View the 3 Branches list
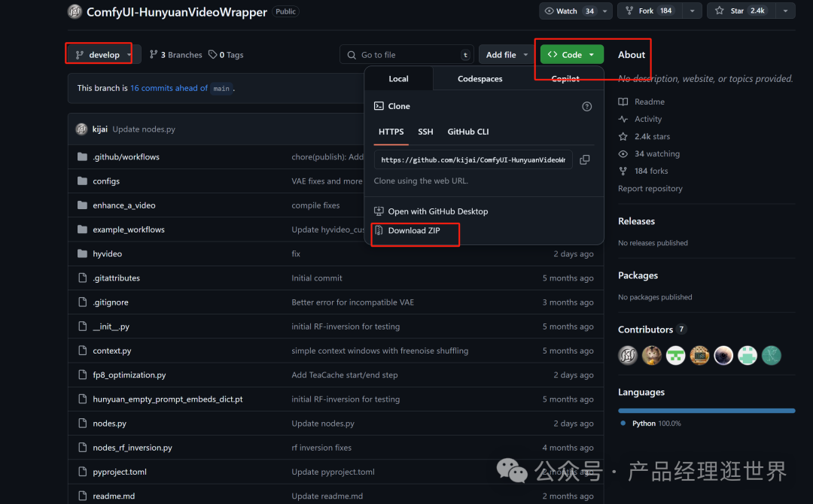The height and width of the screenshot is (504, 813). pyautogui.click(x=175, y=54)
